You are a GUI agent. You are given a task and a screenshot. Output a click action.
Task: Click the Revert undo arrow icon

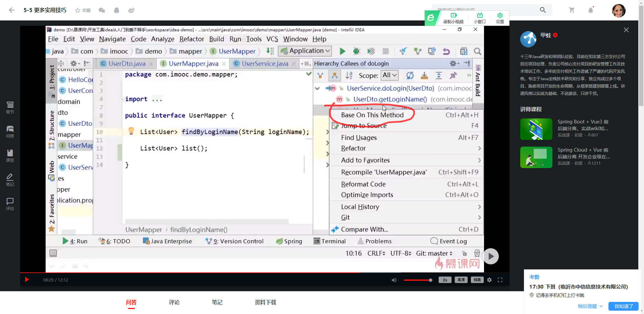click(446, 51)
